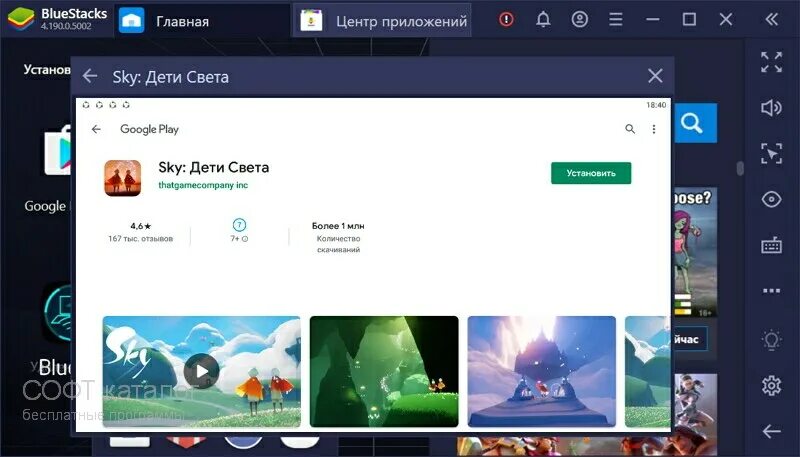The height and width of the screenshot is (457, 800).
Task: Open Google Play search magnifier
Action: click(630, 129)
